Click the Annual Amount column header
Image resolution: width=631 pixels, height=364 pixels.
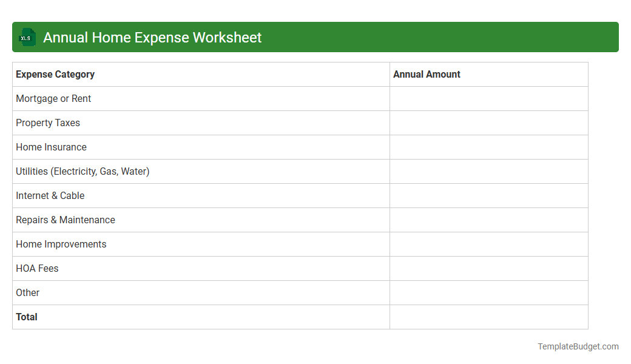point(427,74)
